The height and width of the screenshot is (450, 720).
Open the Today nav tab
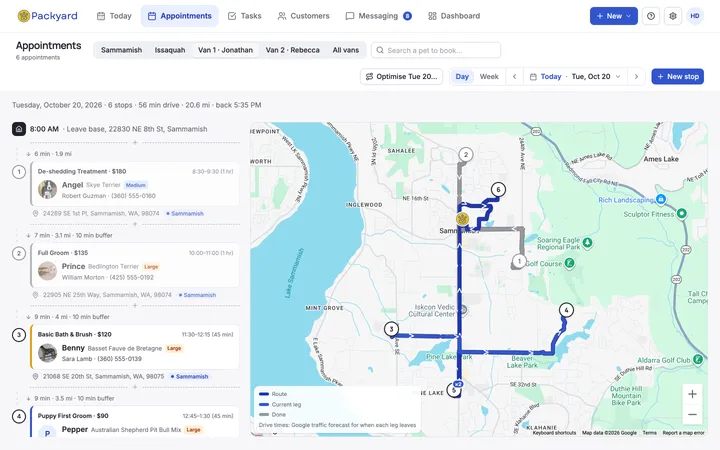click(114, 16)
